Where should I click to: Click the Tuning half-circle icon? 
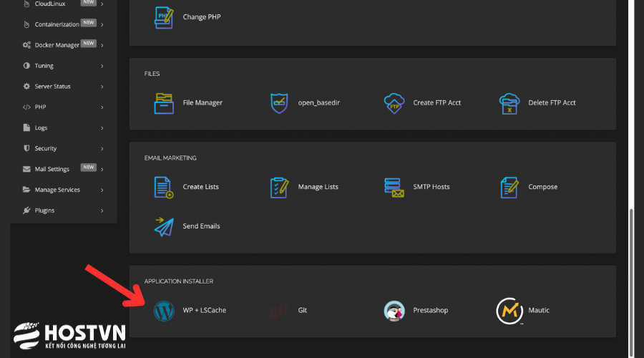pos(26,65)
